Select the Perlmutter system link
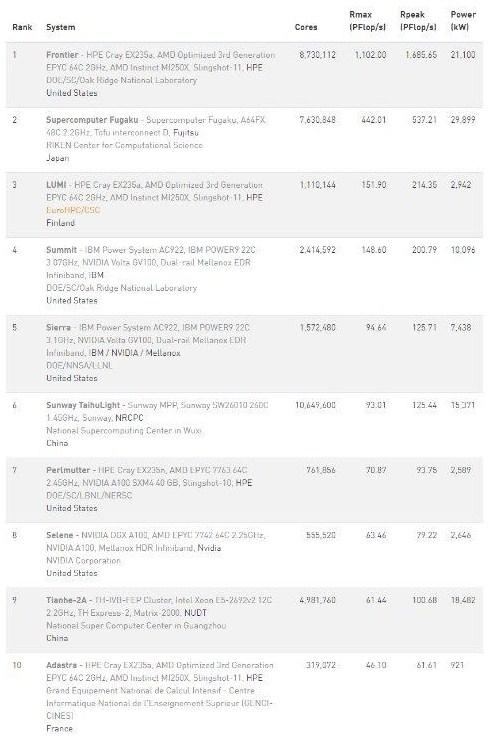 coord(68,470)
